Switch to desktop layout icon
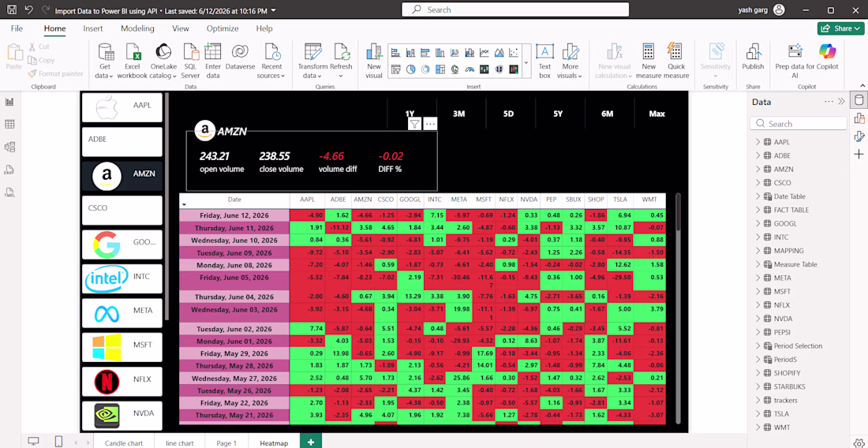Screen dimensions: 868x448 click(34, 441)
